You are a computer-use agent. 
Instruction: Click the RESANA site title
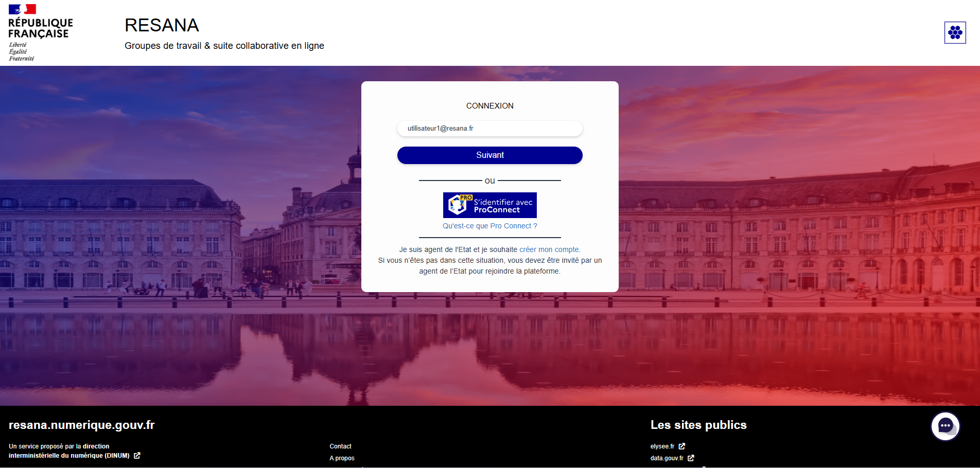[x=162, y=25]
